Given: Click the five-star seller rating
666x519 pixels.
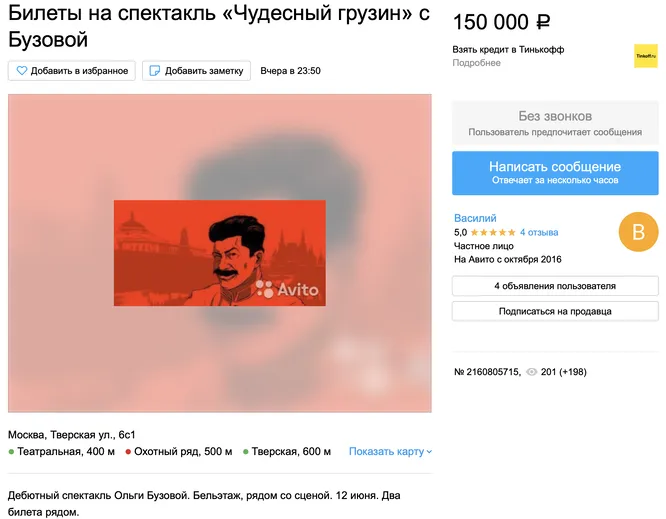Looking at the screenshot, I should click(493, 232).
